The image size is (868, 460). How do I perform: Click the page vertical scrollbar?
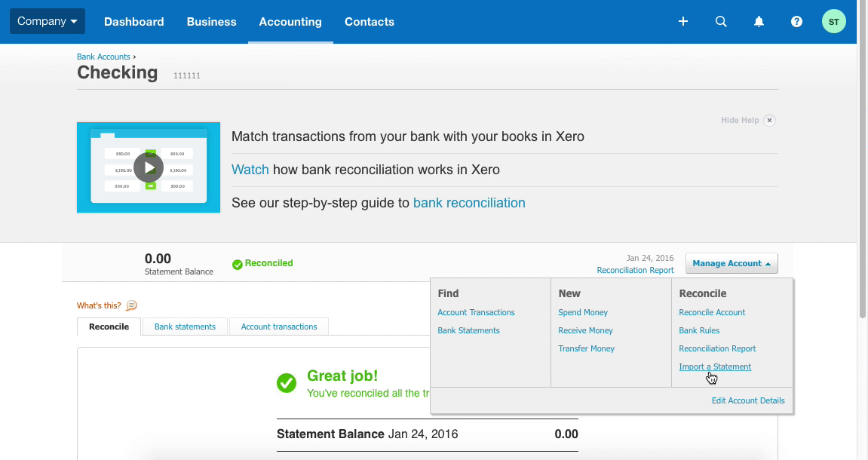[862, 161]
